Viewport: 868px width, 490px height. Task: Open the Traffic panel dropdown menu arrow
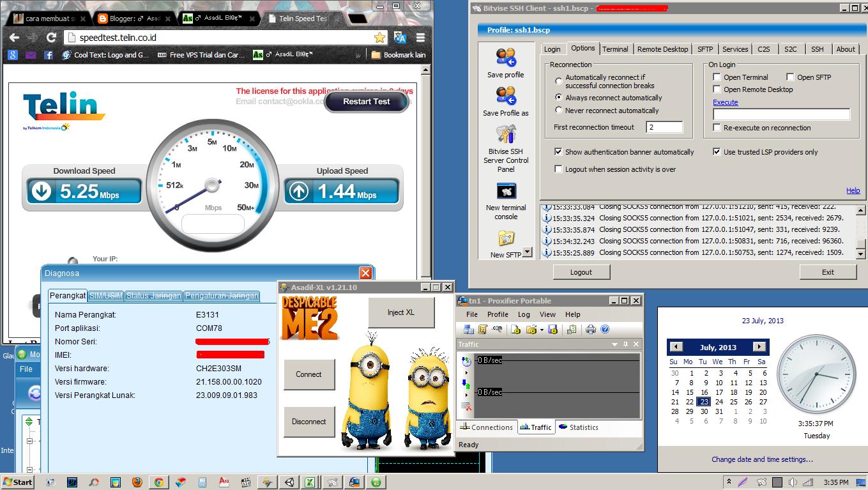tap(615, 344)
